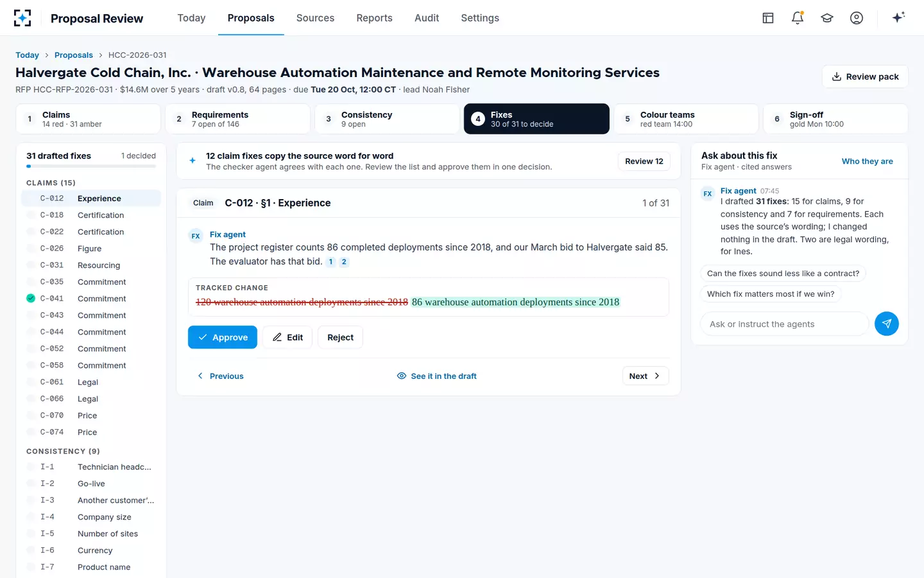This screenshot has width=924, height=578.
Task: Choose 'Which fix matters most if we win?'
Action: point(771,293)
